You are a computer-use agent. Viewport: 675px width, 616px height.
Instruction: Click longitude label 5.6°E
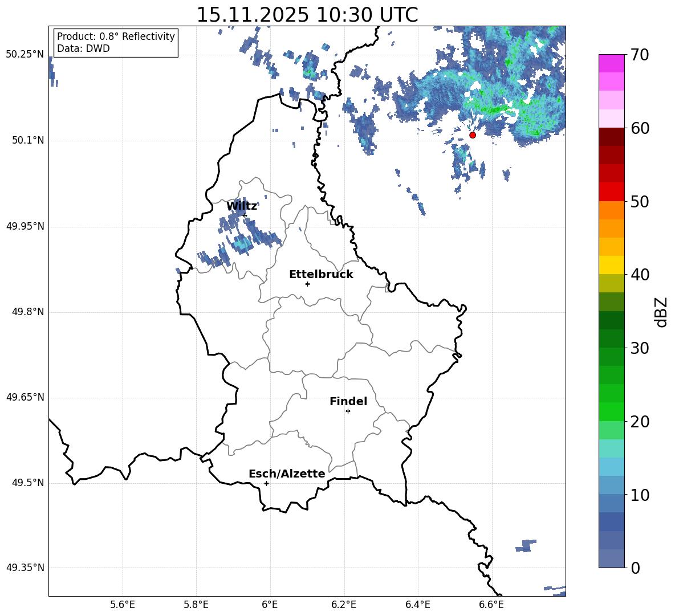point(123,605)
